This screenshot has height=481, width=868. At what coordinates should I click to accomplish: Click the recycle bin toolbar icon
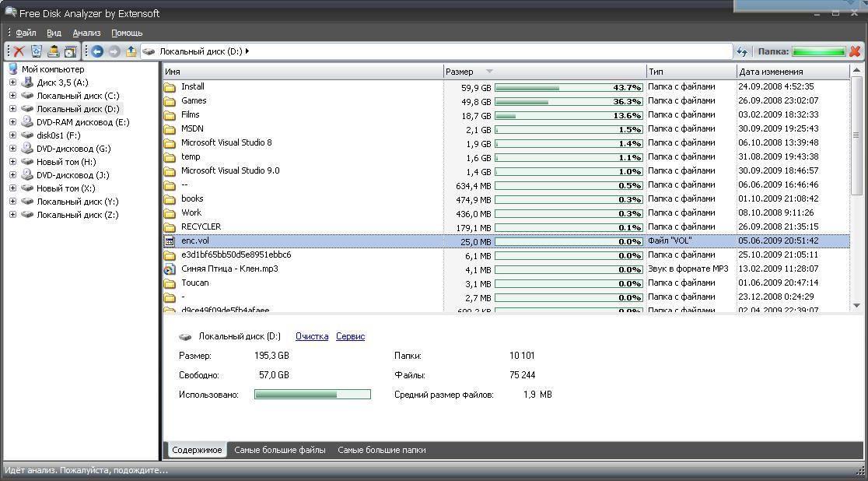click(x=36, y=51)
